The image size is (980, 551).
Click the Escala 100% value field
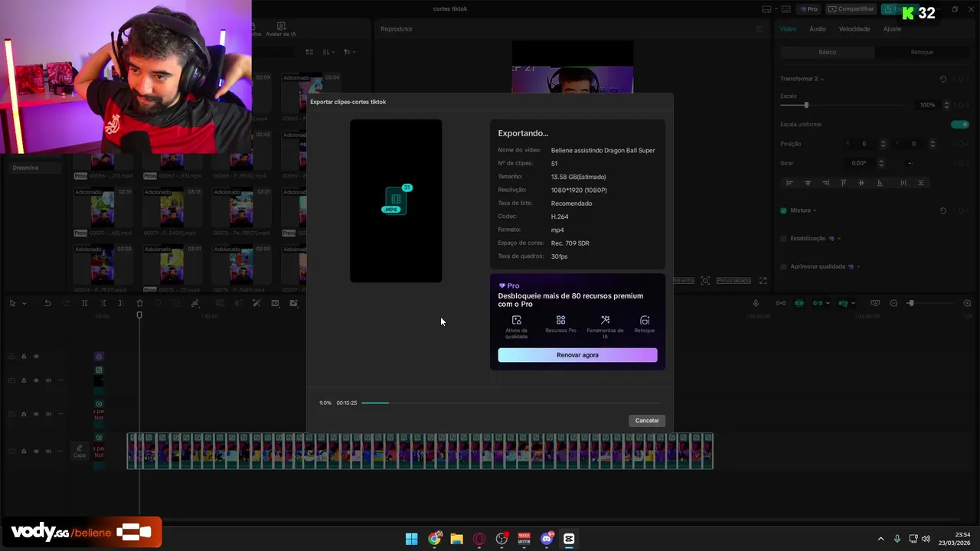click(926, 105)
